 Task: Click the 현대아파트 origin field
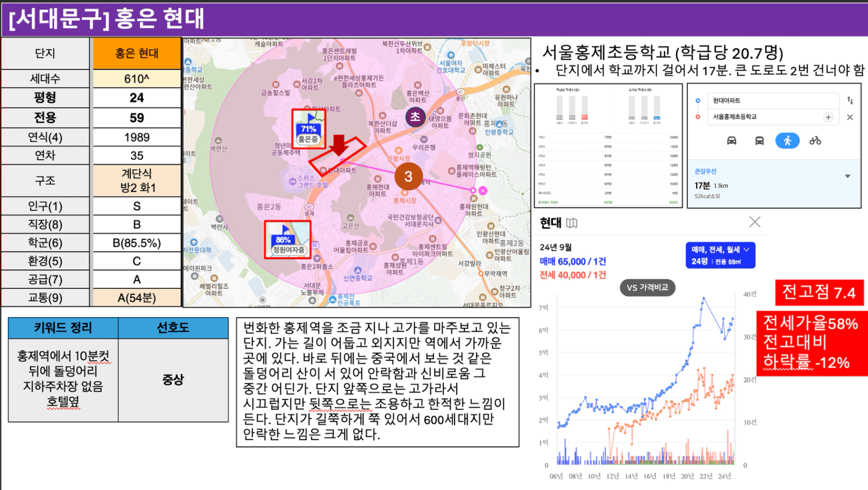pyautogui.click(x=772, y=100)
